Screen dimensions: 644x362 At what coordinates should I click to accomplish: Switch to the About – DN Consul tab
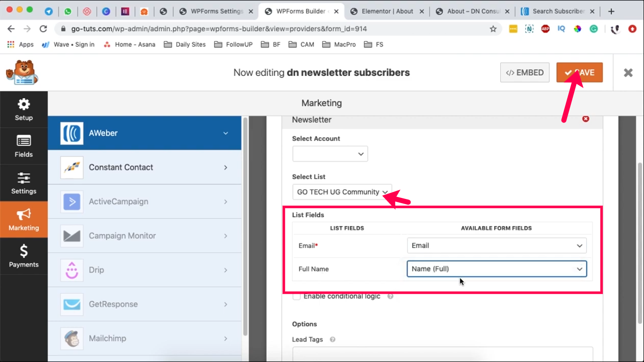pos(472,11)
